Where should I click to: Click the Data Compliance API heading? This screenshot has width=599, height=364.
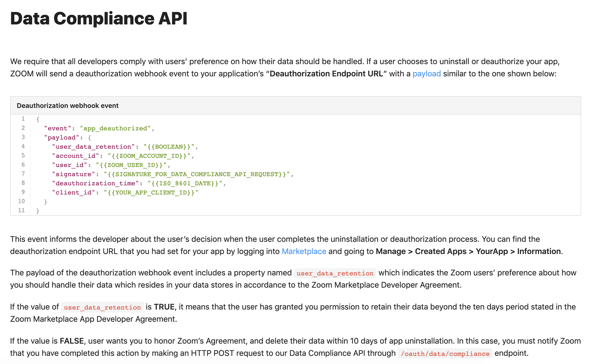click(99, 19)
